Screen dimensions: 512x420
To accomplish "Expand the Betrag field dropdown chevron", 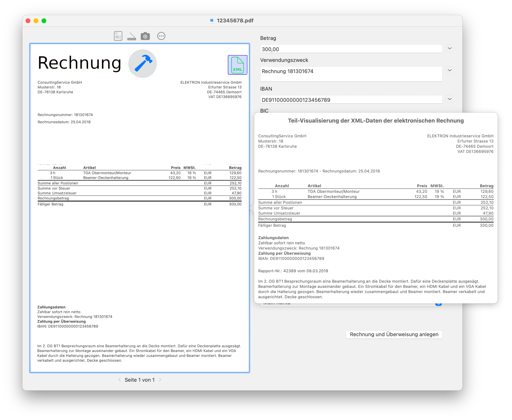I will click(450, 48).
